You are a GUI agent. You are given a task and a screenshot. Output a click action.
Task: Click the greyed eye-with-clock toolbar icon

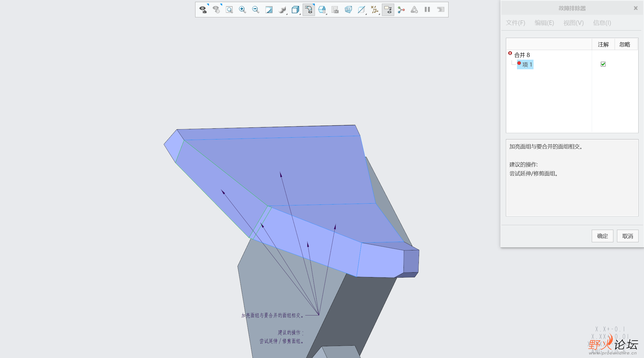pyautogui.click(x=216, y=10)
